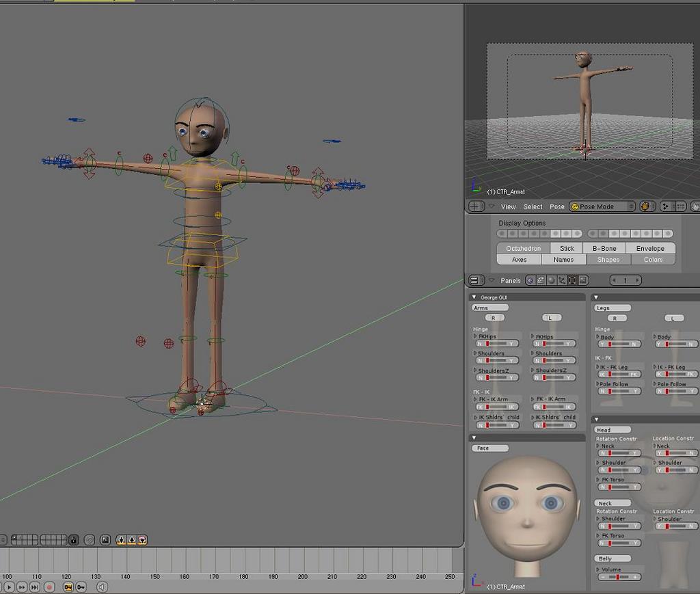Enable B-Bone display type
Image resolution: width=700 pixels, height=594 pixels.
(x=604, y=248)
